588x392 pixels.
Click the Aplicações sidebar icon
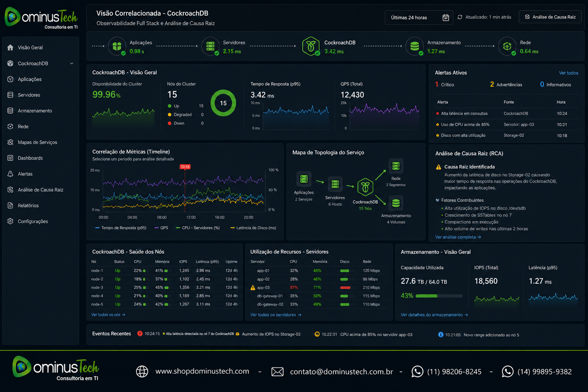(10, 79)
